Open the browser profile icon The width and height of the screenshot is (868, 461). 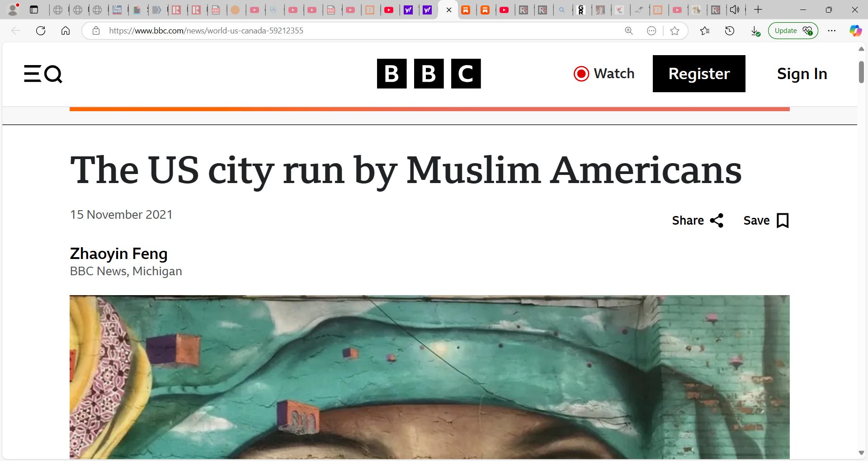tap(14, 9)
